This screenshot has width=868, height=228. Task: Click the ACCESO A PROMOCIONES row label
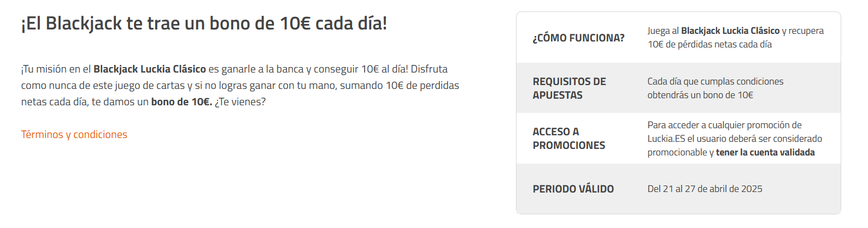pyautogui.click(x=569, y=139)
